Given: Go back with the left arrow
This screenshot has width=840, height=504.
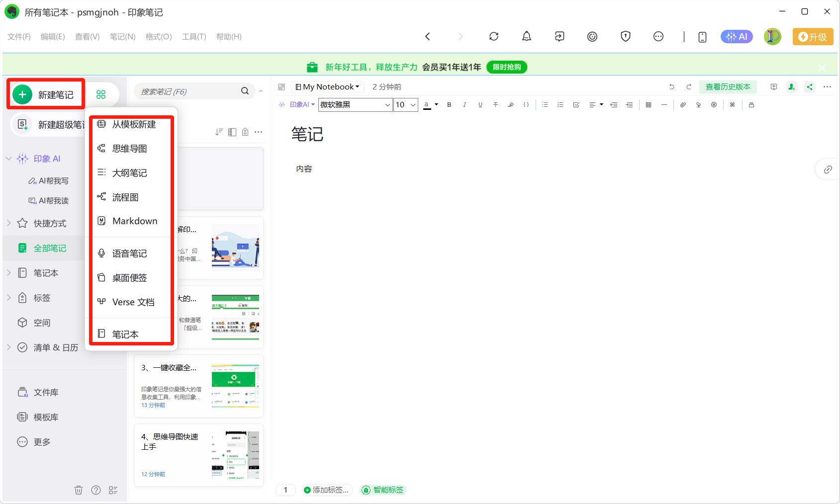Looking at the screenshot, I should (x=428, y=36).
